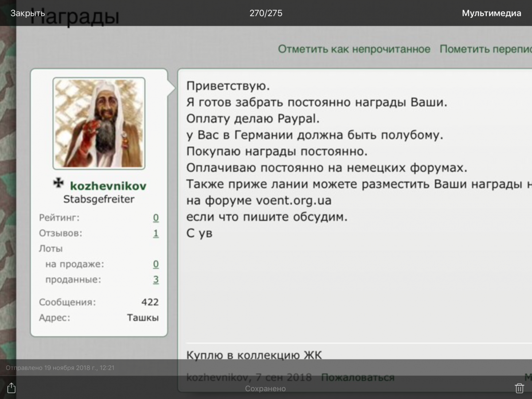Click the Stabsgefreiter rank title
532x399 pixels.
99,199
